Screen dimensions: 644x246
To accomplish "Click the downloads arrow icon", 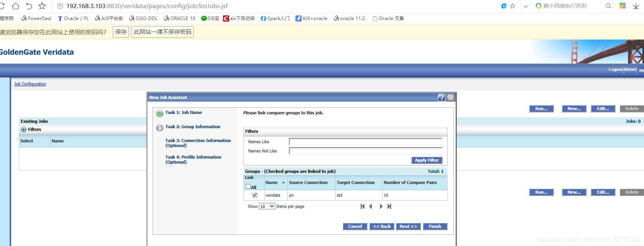I will click(x=636, y=6).
